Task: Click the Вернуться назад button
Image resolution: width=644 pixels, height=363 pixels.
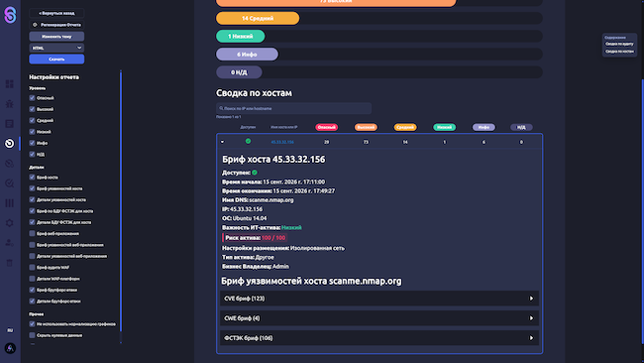Action: tap(56, 13)
